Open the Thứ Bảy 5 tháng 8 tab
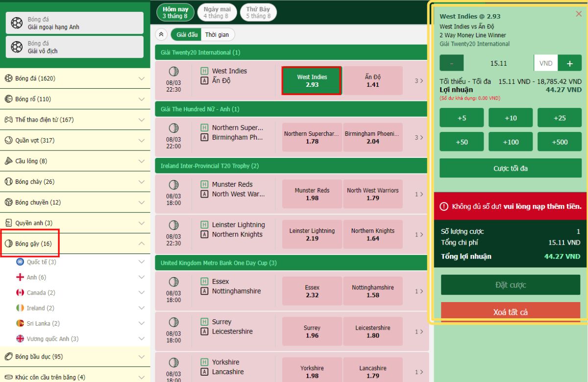Screen dimensions: 588x382 click(258, 13)
